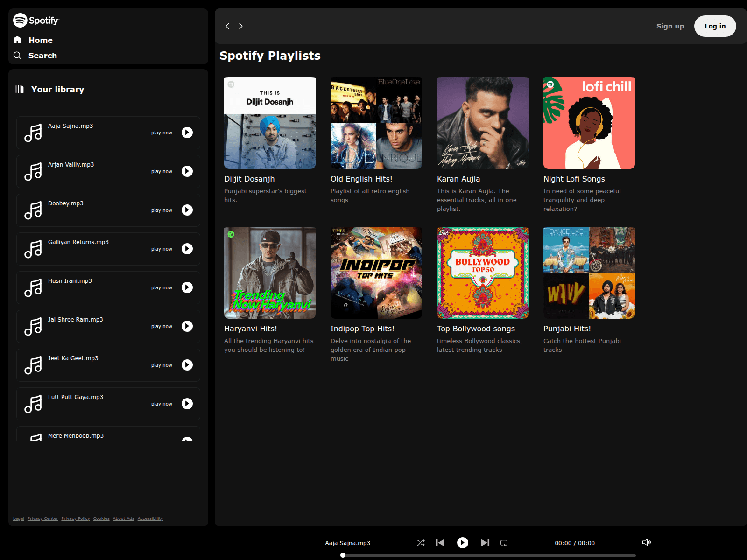Image resolution: width=747 pixels, height=560 pixels.
Task: Select the Jai Shree Ram.mp3 track name
Action: point(76,320)
